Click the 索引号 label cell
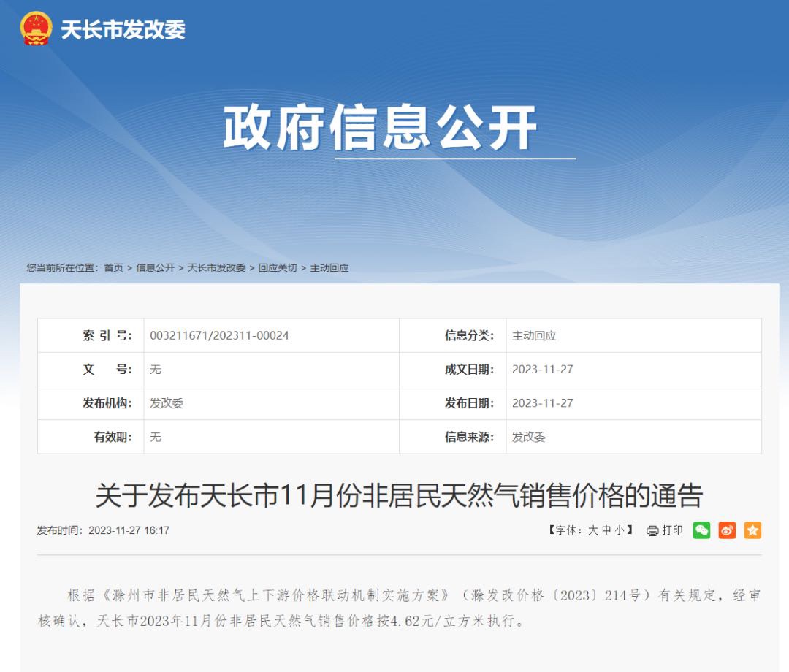 91,335
